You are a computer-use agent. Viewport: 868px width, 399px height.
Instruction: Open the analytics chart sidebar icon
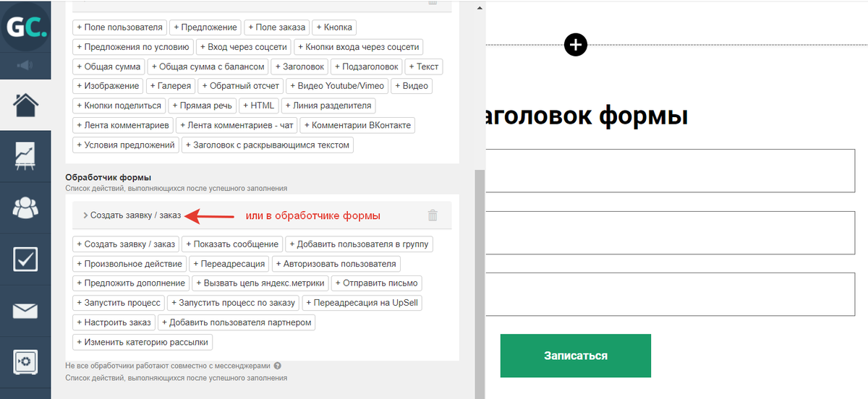coord(25,157)
